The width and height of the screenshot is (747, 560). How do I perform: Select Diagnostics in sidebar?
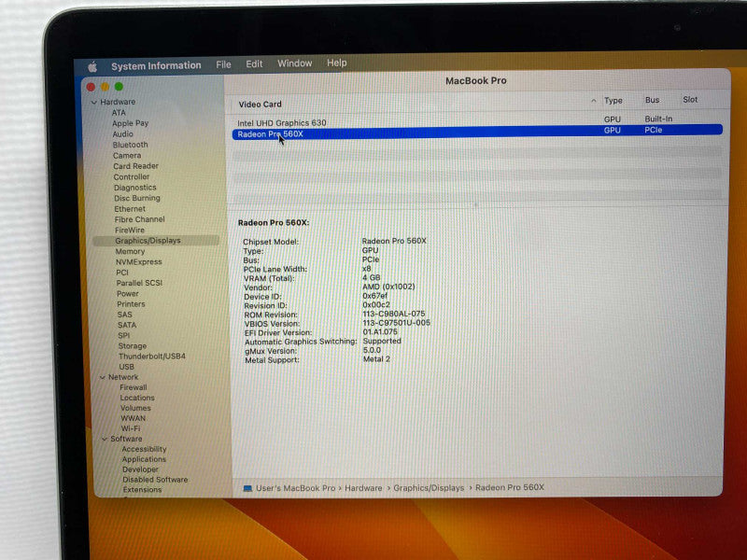coord(134,188)
